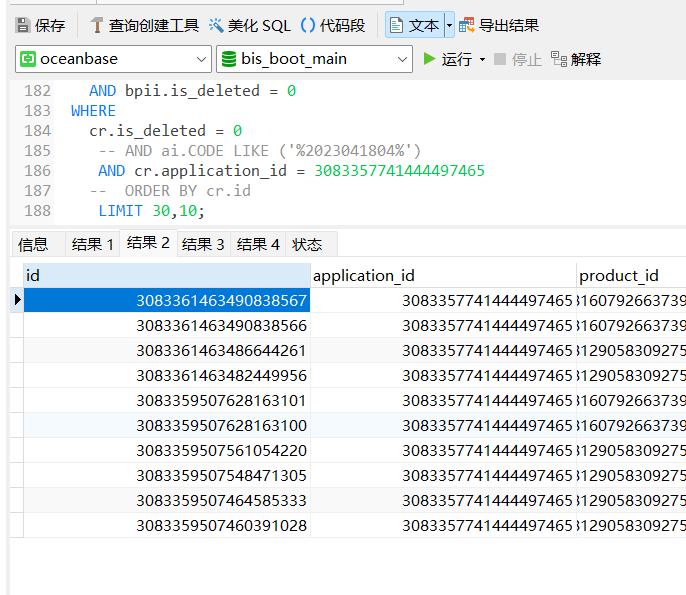686x595 pixels.
Task: Switch to the 结果 3 tab
Action: pos(203,244)
